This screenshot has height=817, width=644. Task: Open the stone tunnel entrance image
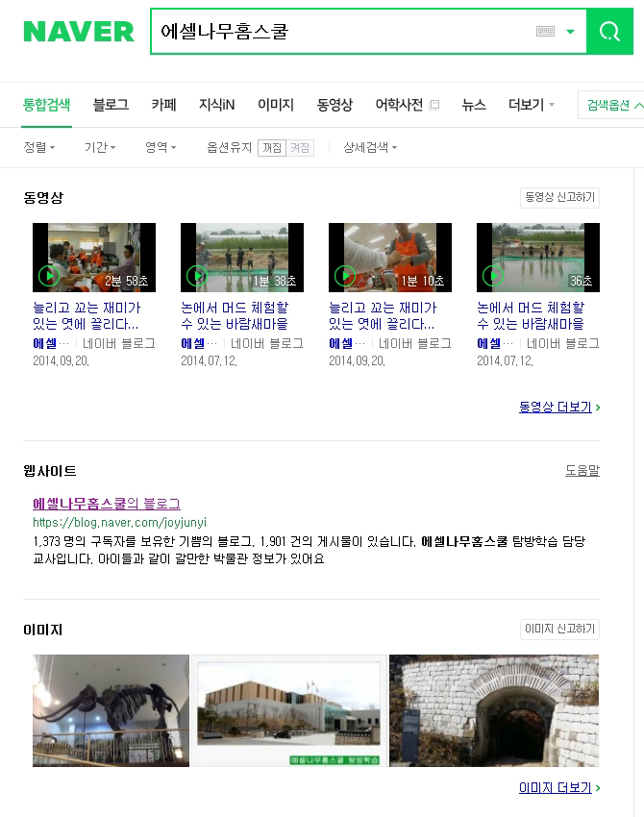pyautogui.click(x=494, y=710)
